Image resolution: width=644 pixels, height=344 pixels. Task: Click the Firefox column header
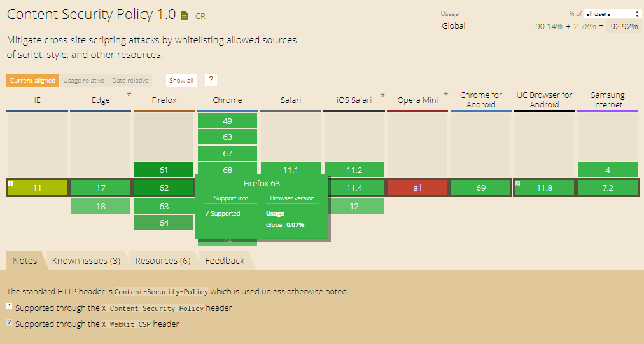click(164, 100)
